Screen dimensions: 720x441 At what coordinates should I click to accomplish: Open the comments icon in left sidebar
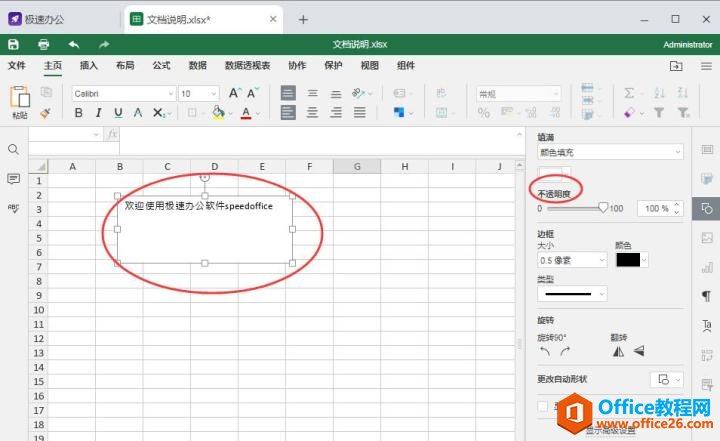[x=13, y=179]
